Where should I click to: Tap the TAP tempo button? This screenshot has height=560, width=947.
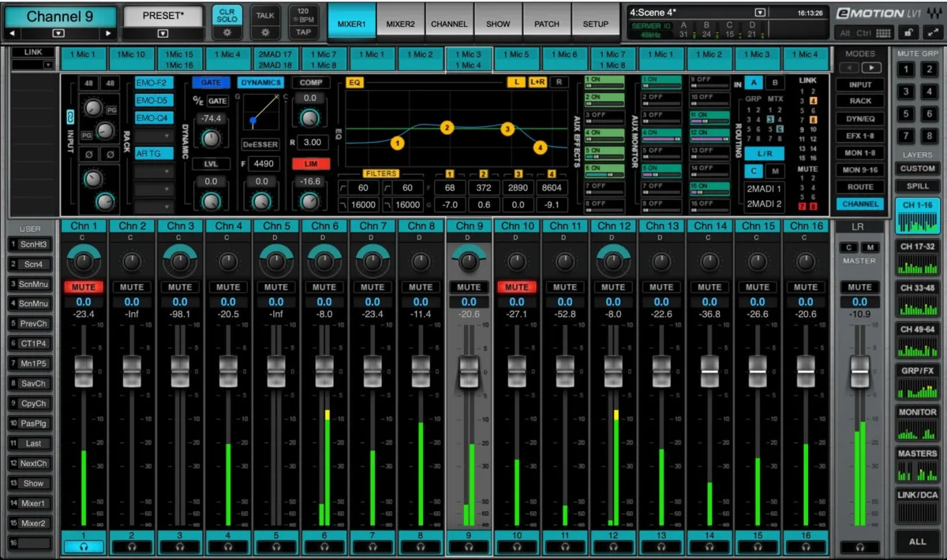[303, 32]
